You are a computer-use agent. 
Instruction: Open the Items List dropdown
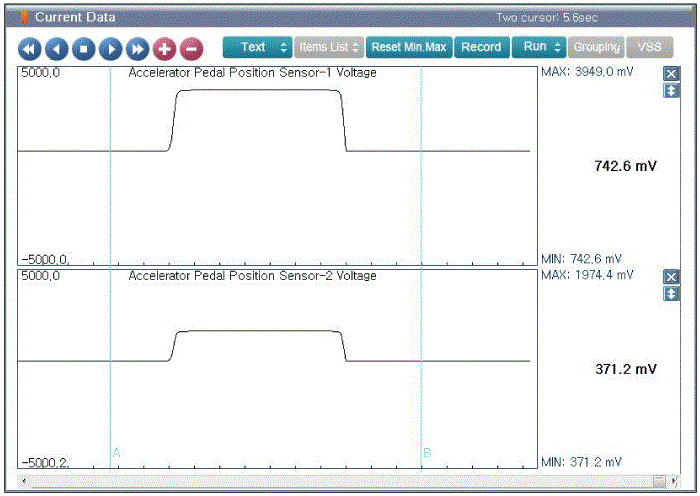click(x=329, y=47)
